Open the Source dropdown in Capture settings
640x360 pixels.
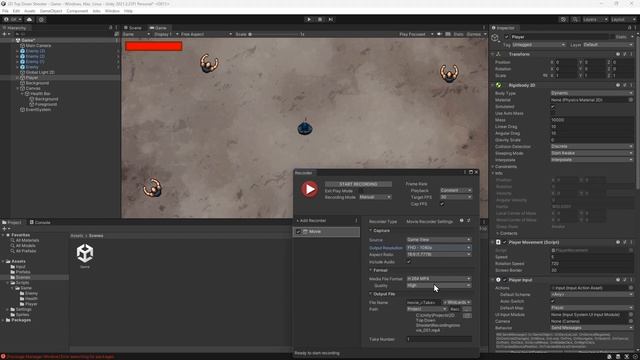point(439,240)
